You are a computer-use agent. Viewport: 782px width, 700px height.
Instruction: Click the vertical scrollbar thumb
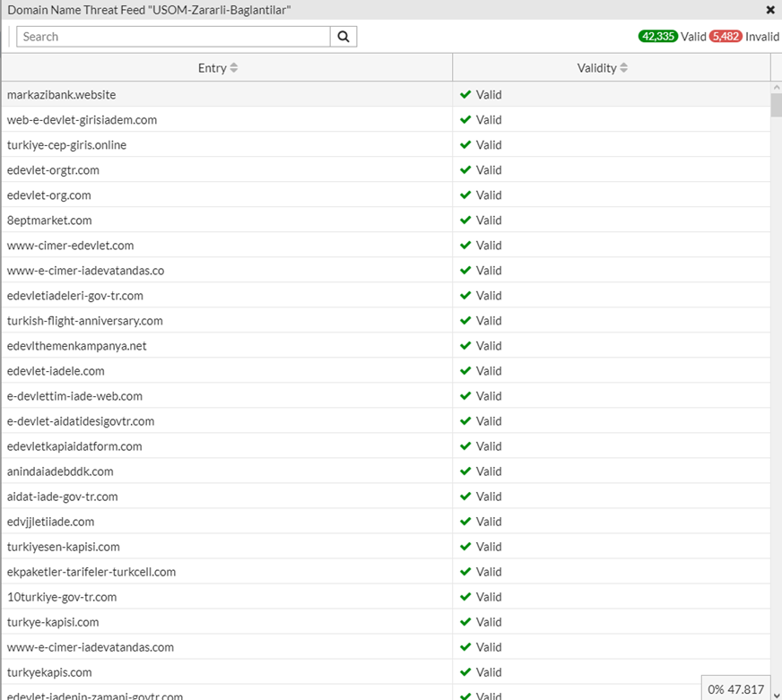[776, 105]
